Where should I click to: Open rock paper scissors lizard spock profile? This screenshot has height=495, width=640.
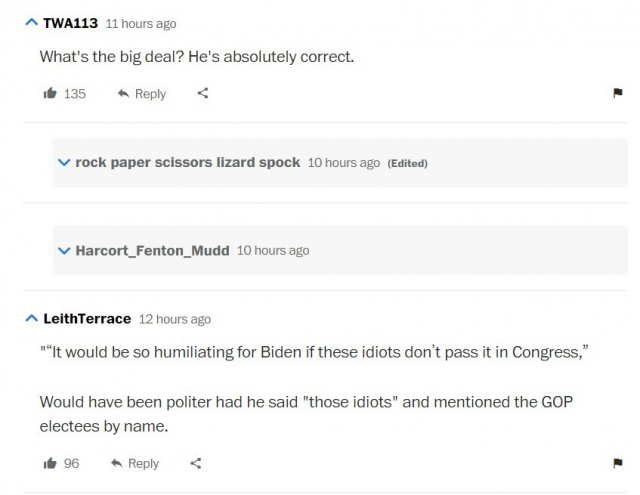point(187,162)
